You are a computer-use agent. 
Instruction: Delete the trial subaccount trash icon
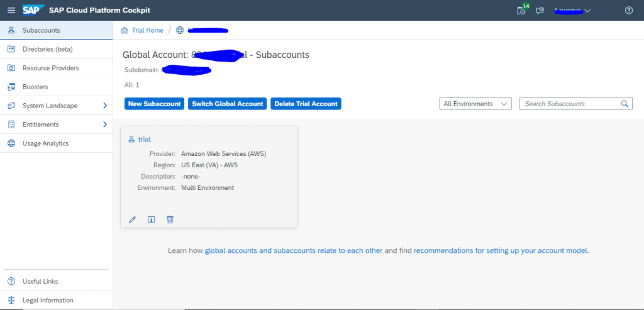170,219
